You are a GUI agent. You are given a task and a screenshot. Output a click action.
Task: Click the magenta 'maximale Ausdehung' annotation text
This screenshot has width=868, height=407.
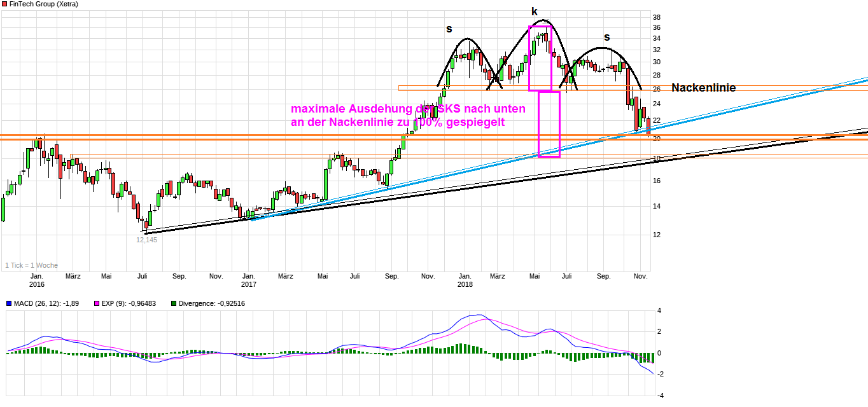409,116
